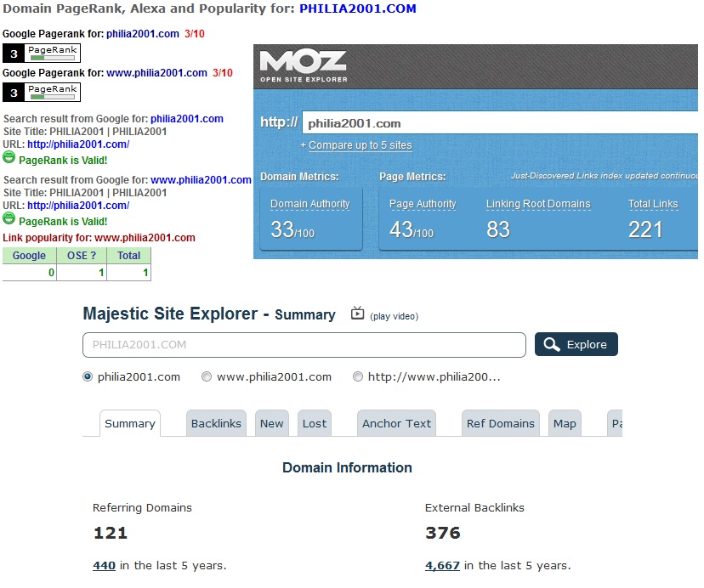
Task: Click the Domain Information heading
Action: coord(347,467)
